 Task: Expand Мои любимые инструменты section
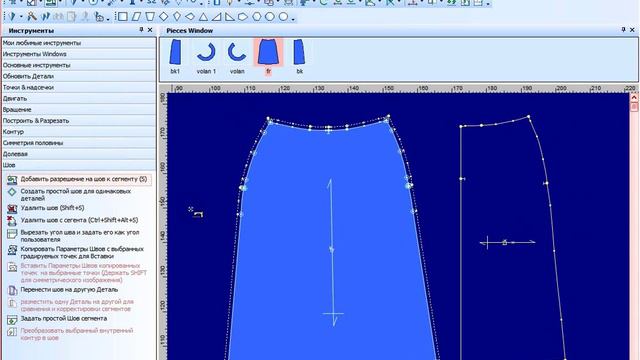click(79, 43)
